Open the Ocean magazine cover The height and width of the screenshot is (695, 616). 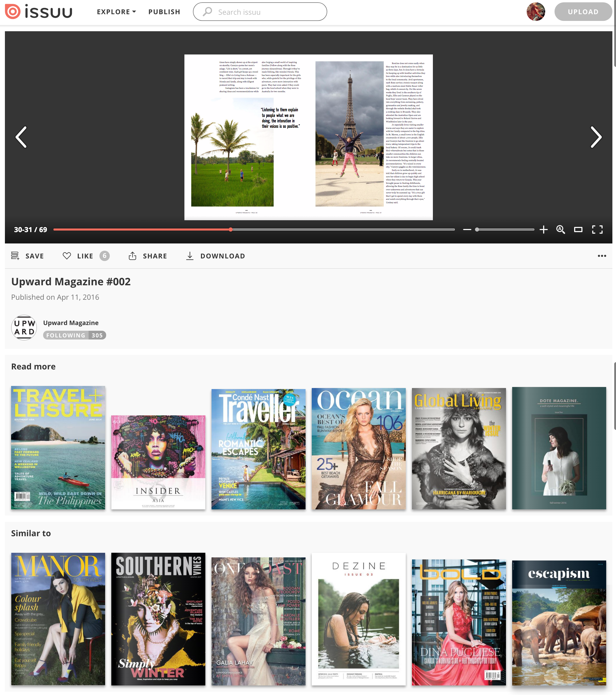tap(358, 448)
